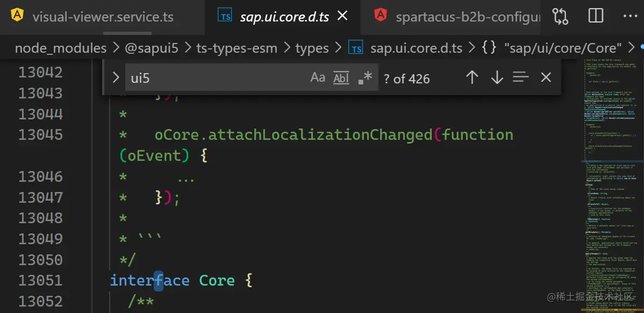Go to previous match arrow
The height and width of the screenshot is (313, 644).
coord(472,77)
